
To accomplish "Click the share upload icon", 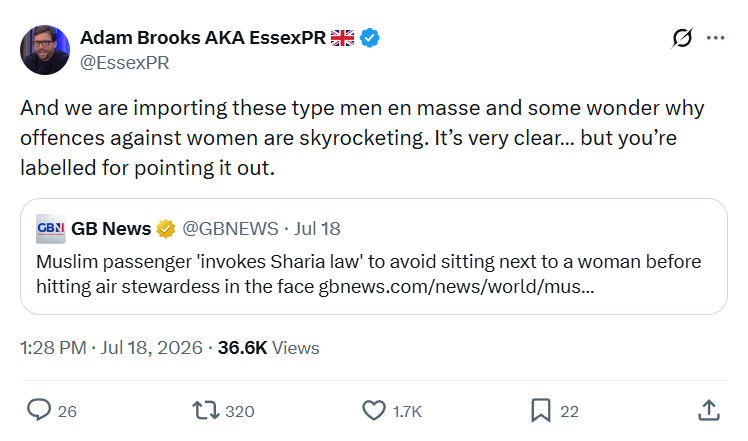I will click(709, 410).
